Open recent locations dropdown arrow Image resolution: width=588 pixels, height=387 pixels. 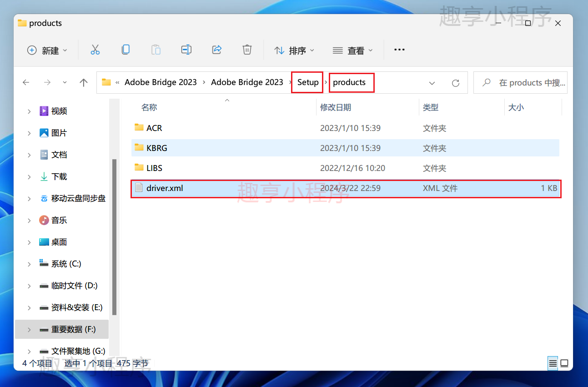click(65, 82)
